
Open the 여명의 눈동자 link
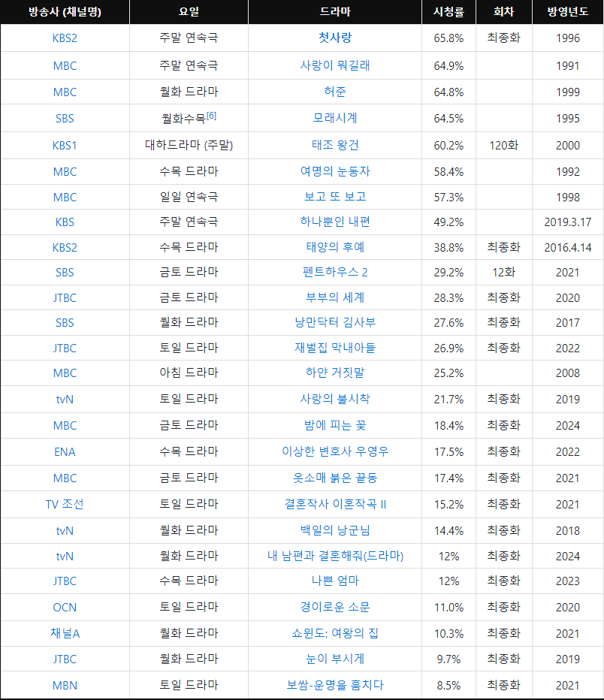335,171
